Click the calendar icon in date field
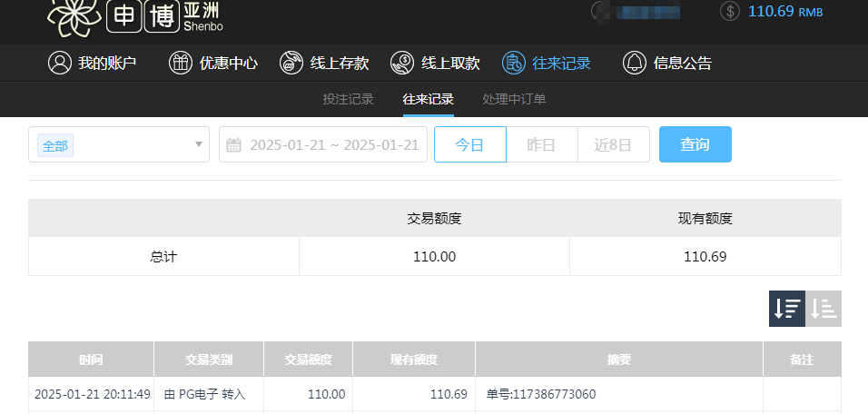 233,145
